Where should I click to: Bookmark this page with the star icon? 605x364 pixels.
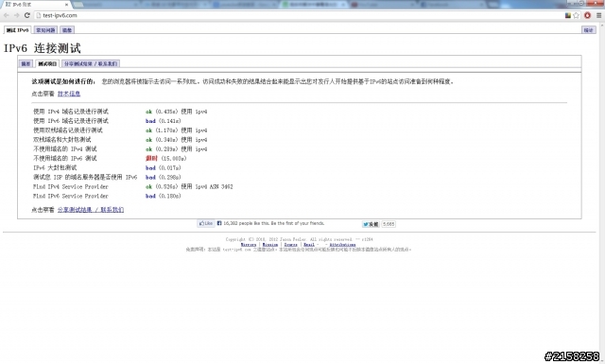[x=577, y=15]
